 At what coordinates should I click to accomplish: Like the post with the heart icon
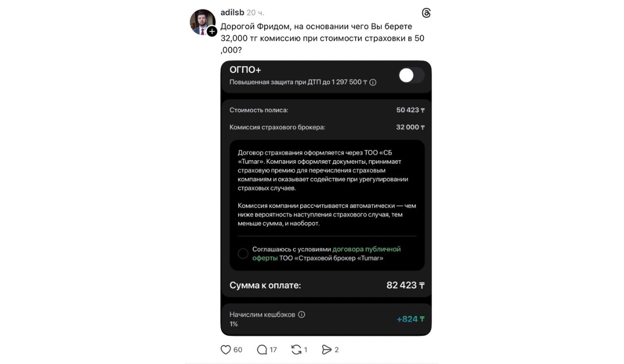pos(226,350)
